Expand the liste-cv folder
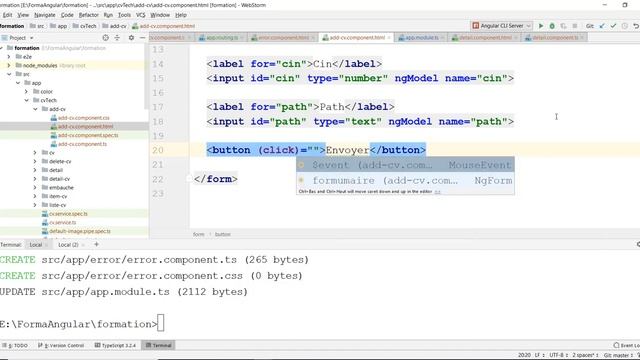The width and height of the screenshot is (640, 360). click(35, 205)
